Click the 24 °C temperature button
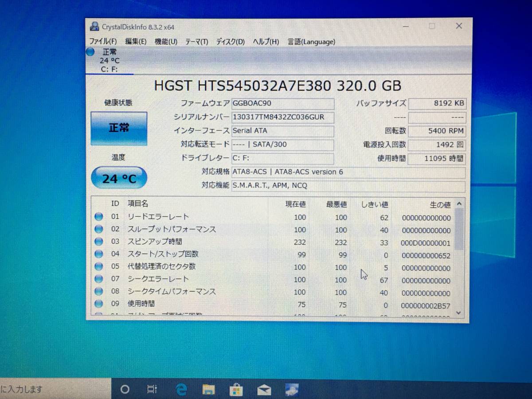 tap(118, 177)
